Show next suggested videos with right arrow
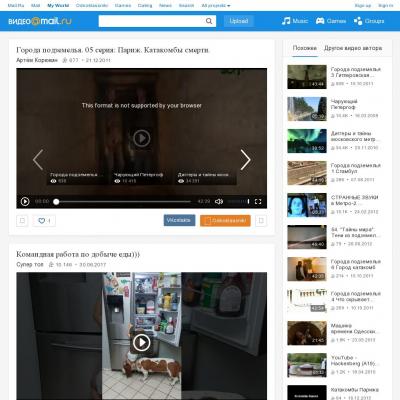Image resolution: width=400 pixels, height=400 pixels. [x=245, y=160]
